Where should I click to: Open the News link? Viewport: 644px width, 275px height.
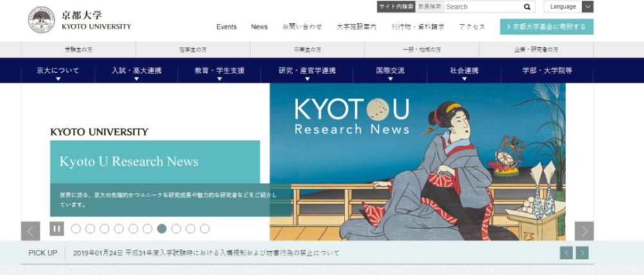259,27
